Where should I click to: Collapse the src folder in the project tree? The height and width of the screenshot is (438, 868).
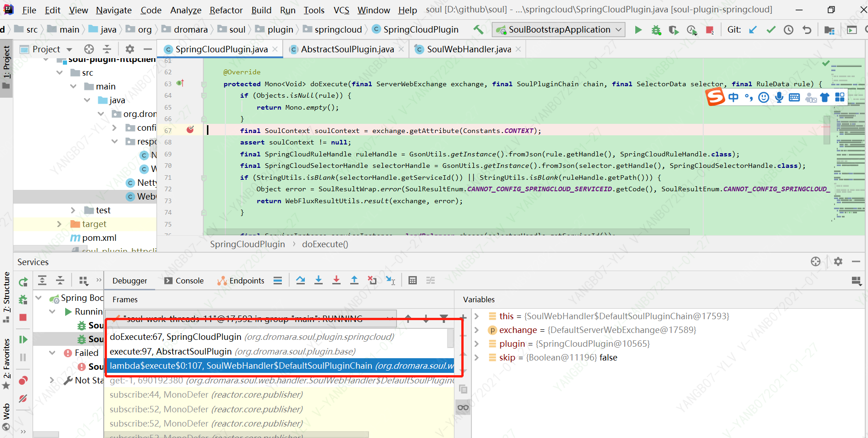(x=60, y=73)
